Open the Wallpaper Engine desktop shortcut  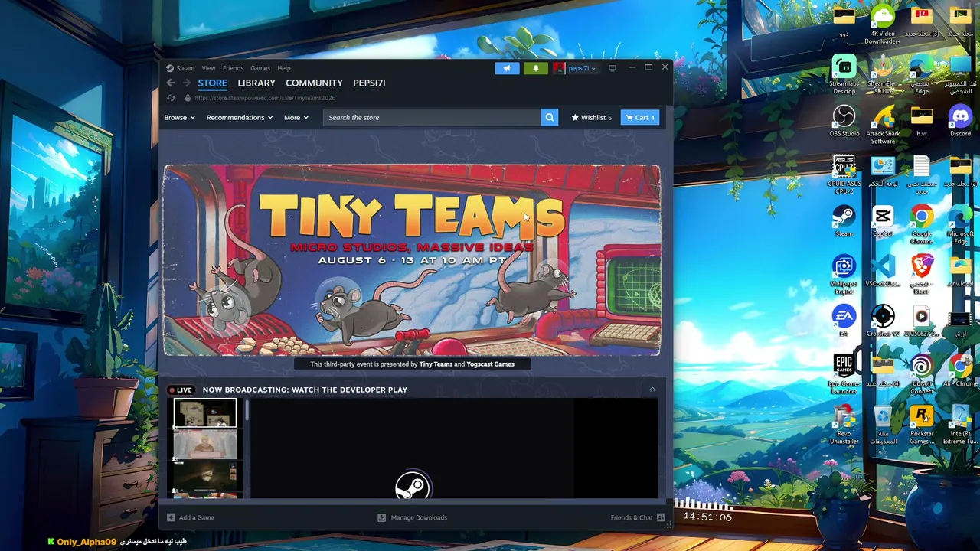pyautogui.click(x=844, y=275)
